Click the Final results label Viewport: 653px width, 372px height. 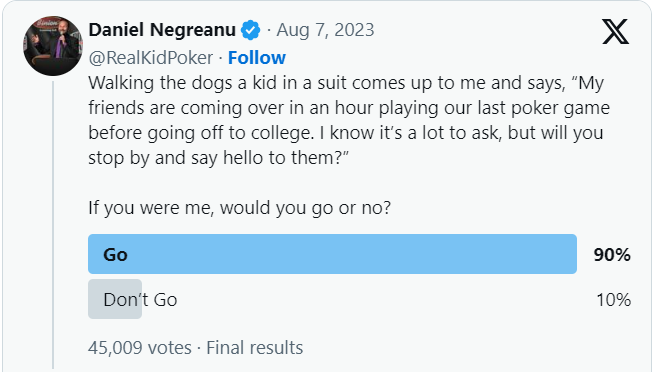pos(254,347)
